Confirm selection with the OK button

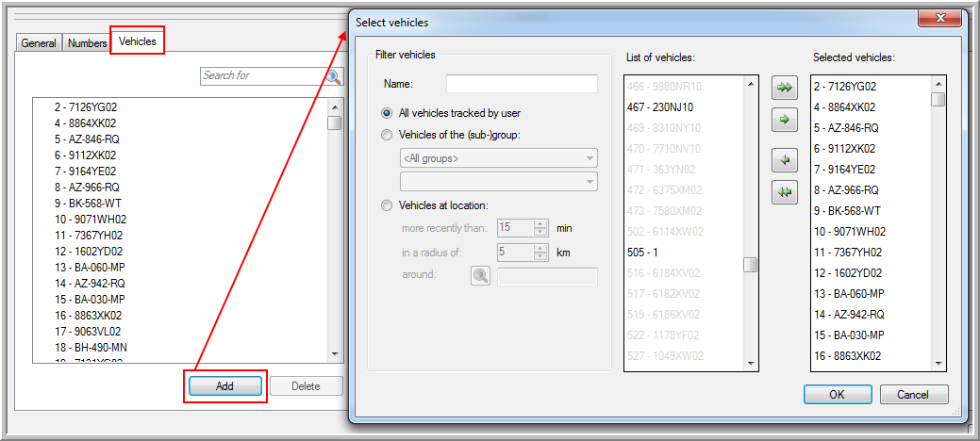pyautogui.click(x=837, y=395)
